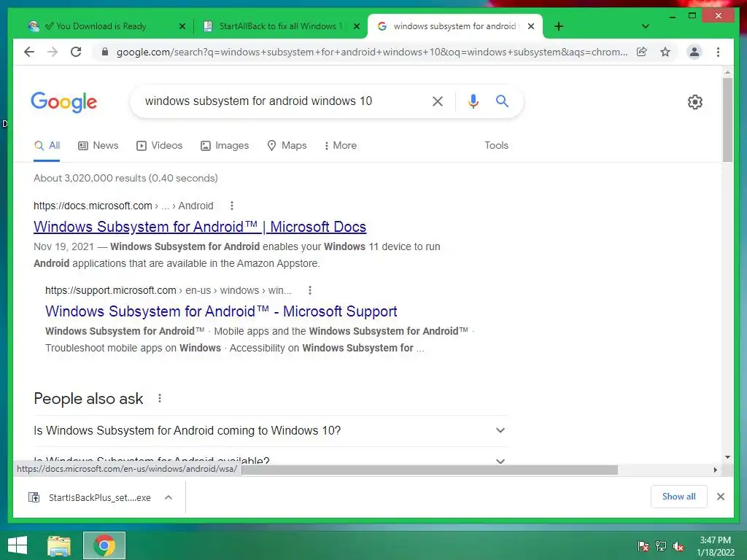The width and height of the screenshot is (747, 560).
Task: Close the windows subsystem for android tab
Action: [x=531, y=26]
